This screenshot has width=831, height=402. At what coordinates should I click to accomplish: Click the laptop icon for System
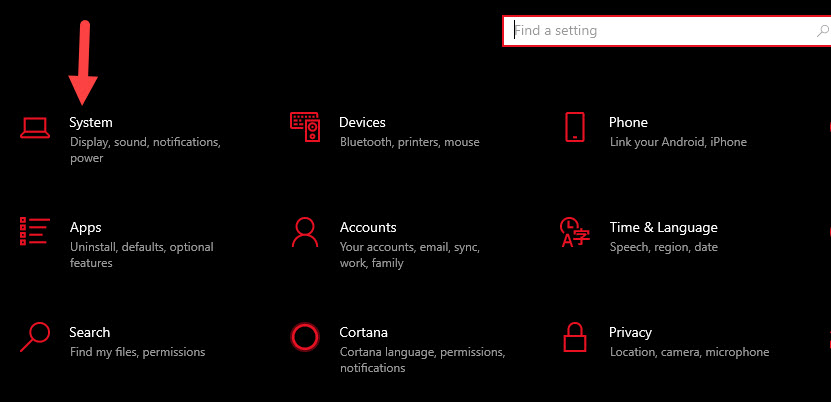35,127
